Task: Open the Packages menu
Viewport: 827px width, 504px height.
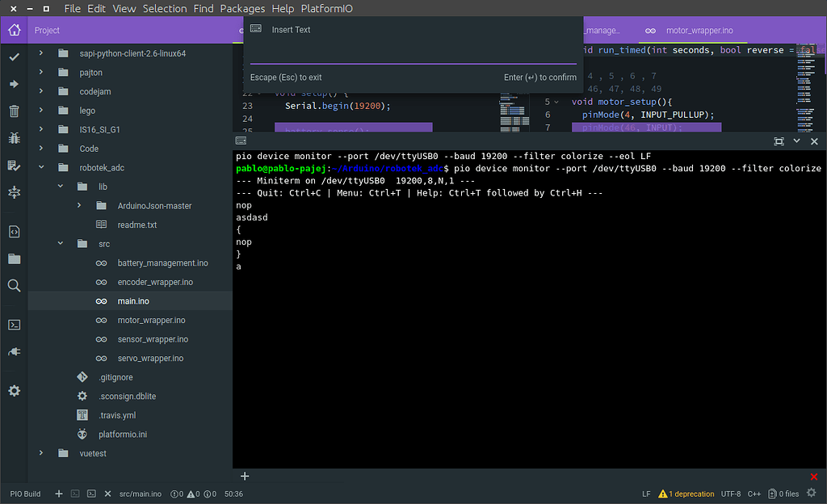Action: pos(242,9)
